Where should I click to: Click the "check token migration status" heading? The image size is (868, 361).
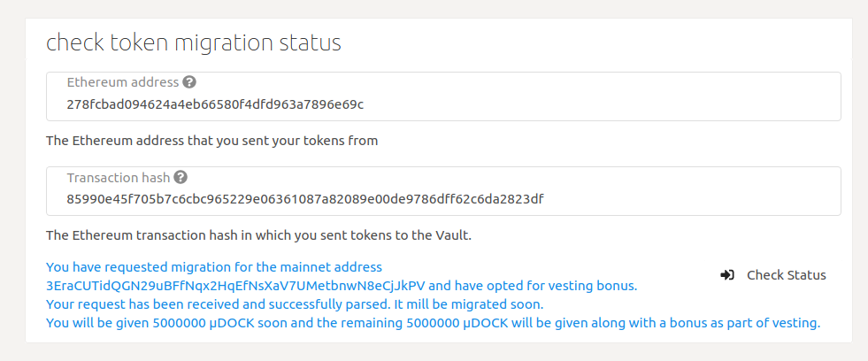(x=194, y=42)
